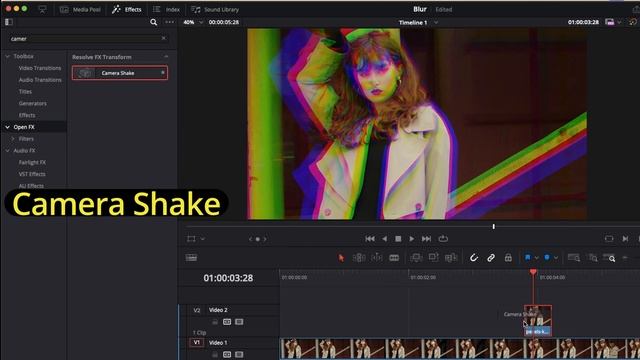Select the Camera Shake effect

coord(120,73)
